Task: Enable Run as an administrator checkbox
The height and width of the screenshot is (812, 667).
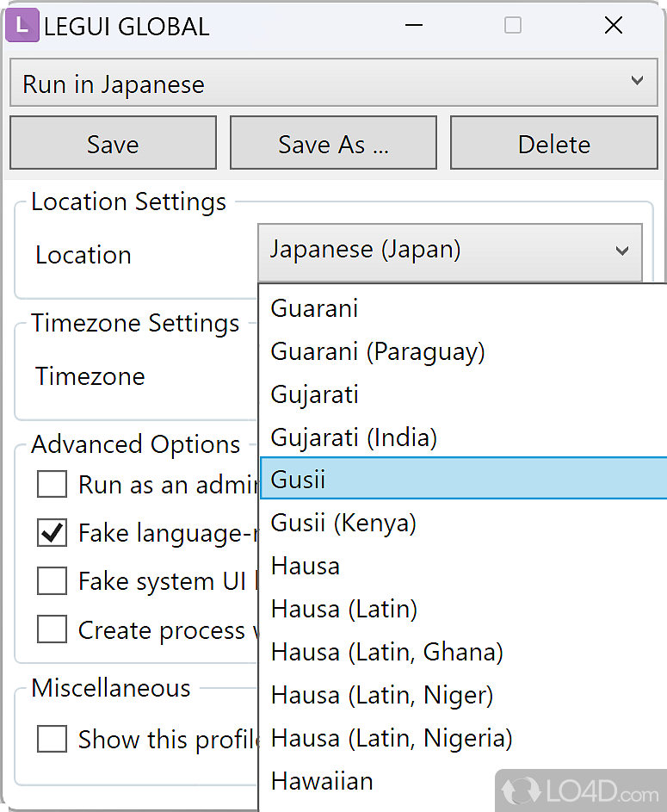Action: [x=52, y=485]
